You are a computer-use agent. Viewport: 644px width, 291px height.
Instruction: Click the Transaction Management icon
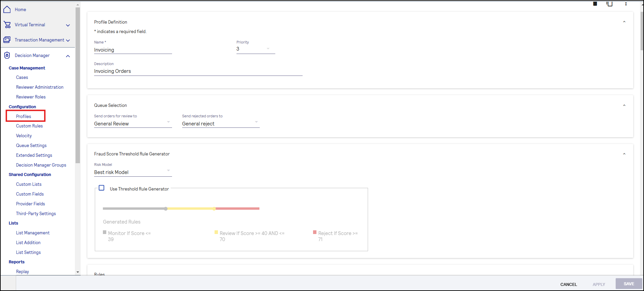point(7,40)
